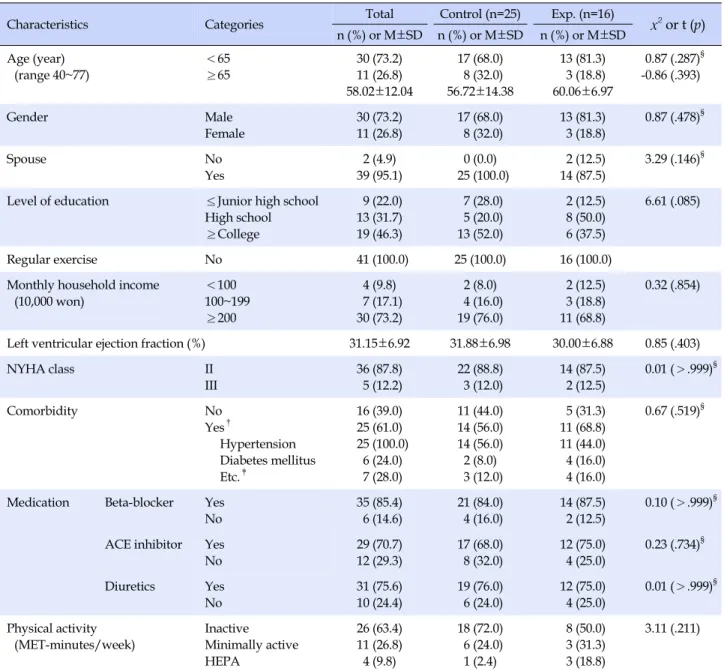Click the experimental mean age '60.06±6.97'
The image size is (724, 671).
[583, 91]
